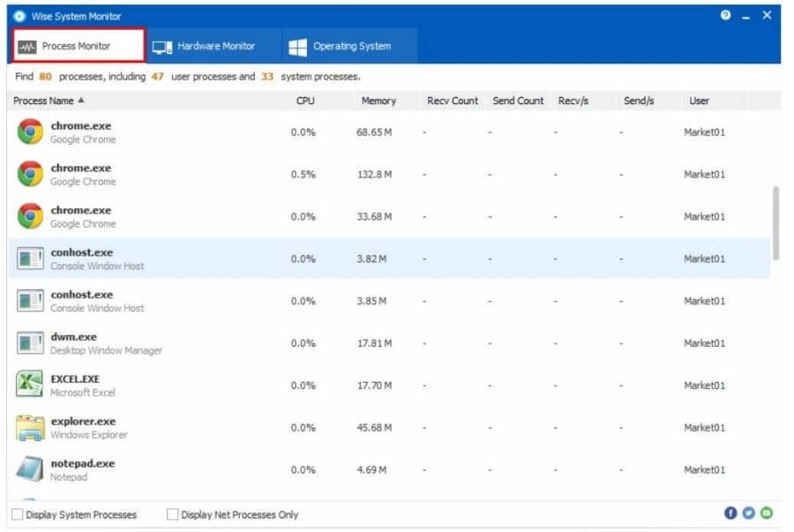Viewport: 794px width, 532px height.
Task: Click the 3.85 M memory value
Action: click(x=371, y=301)
